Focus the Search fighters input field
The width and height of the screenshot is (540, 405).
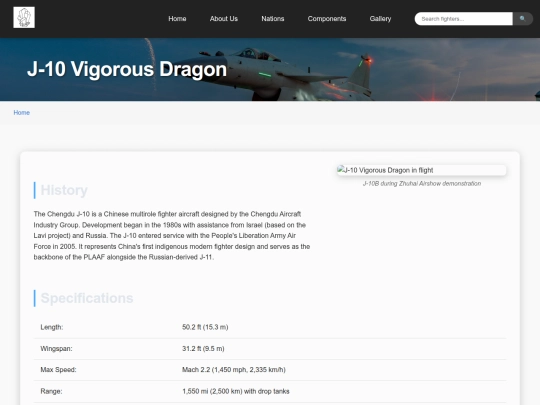464,19
